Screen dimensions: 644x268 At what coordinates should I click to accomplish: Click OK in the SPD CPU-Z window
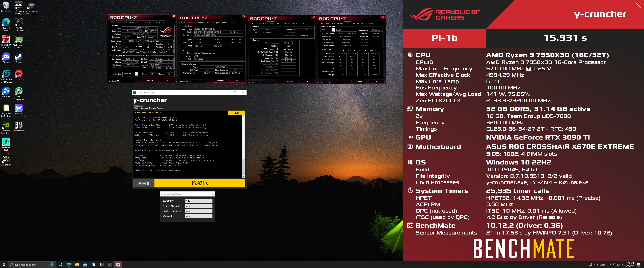pyautogui.click(x=376, y=82)
